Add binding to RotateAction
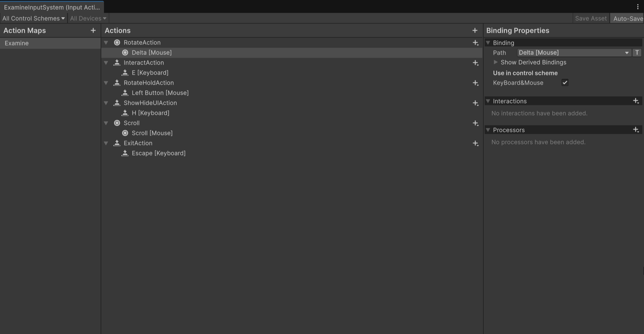 click(475, 43)
